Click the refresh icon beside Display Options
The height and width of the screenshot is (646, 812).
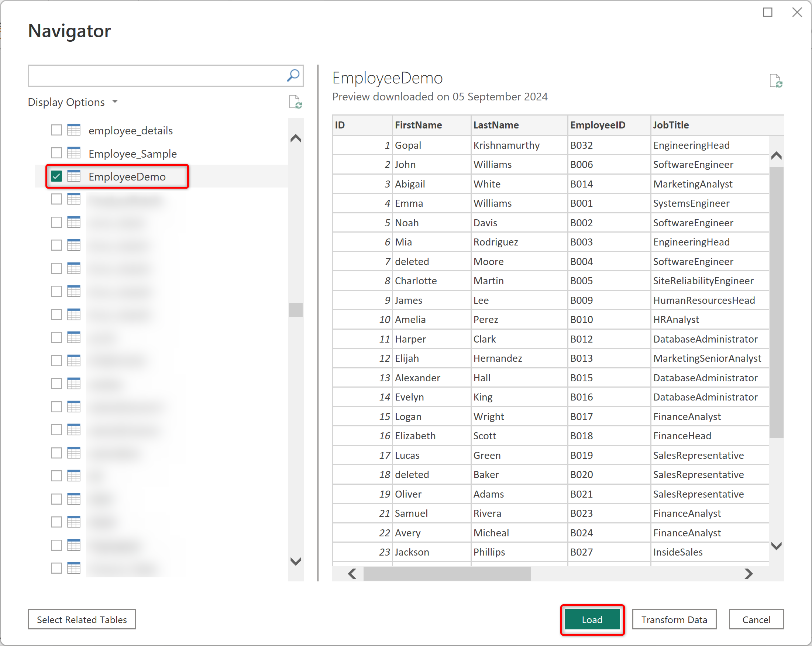pos(295,102)
